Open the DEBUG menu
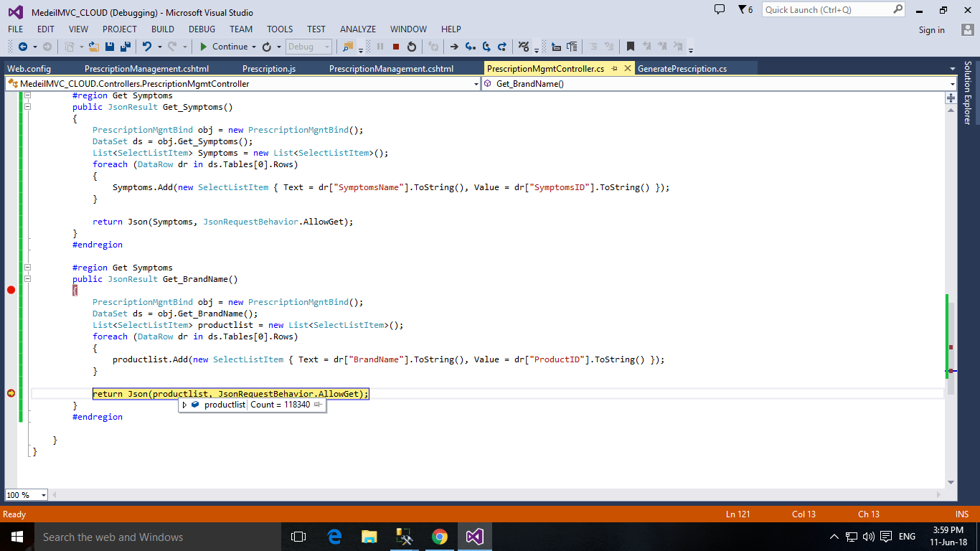The height and width of the screenshot is (551, 980). point(202,29)
